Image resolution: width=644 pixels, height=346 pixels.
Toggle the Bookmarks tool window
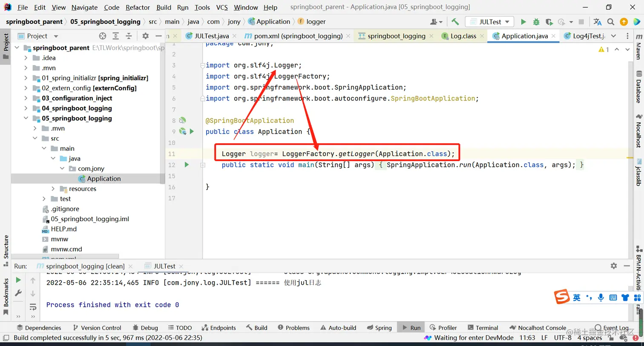click(6, 297)
